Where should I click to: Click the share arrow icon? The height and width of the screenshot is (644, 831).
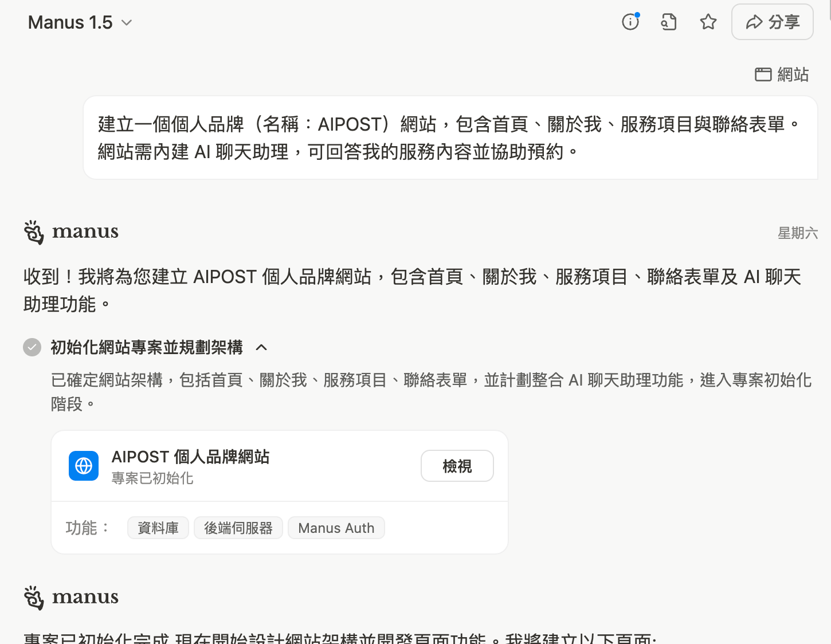coord(754,22)
